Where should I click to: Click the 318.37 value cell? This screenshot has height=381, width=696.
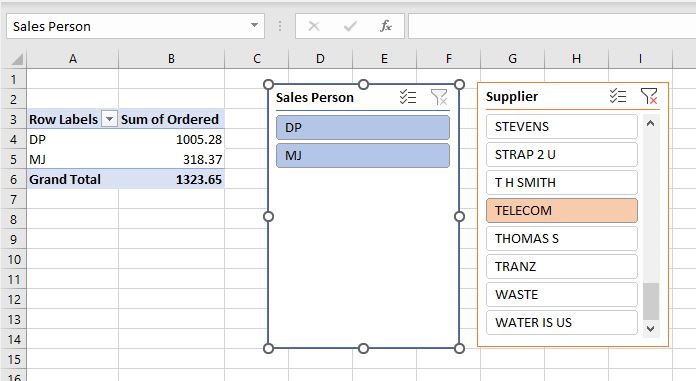click(171, 159)
